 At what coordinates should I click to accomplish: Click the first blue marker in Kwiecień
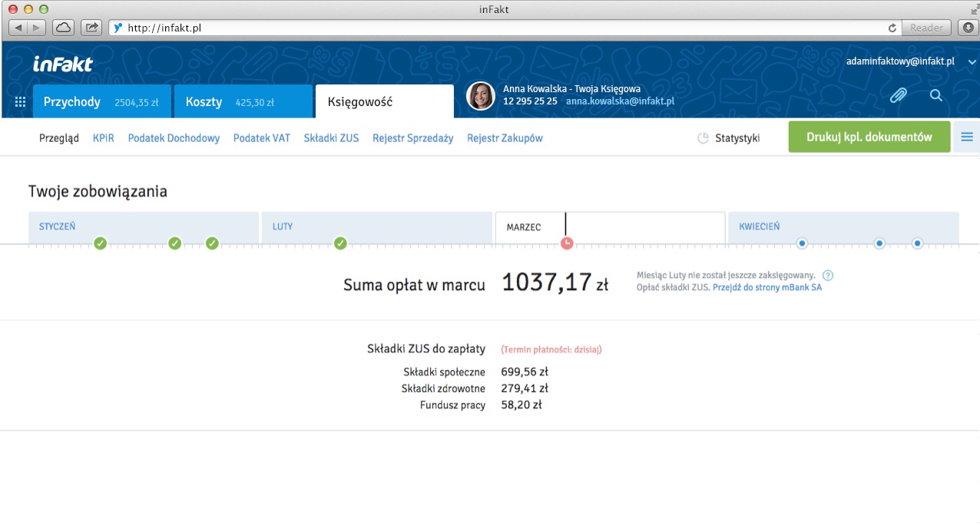802,243
